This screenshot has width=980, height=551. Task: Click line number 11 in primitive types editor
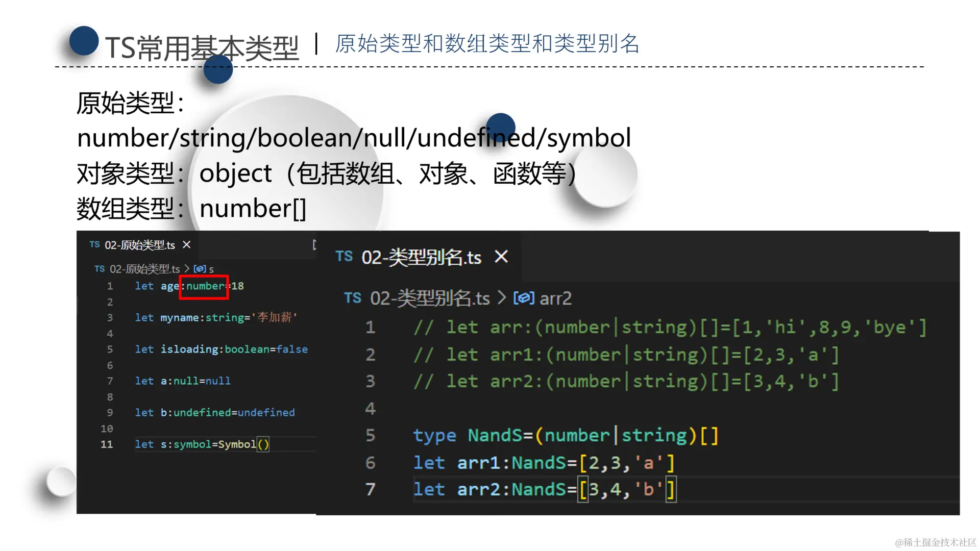[x=107, y=444]
